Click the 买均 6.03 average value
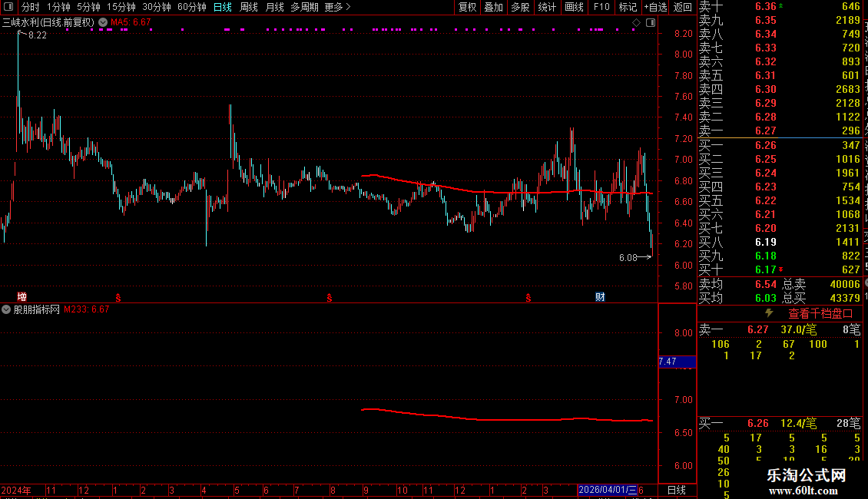 (766, 298)
